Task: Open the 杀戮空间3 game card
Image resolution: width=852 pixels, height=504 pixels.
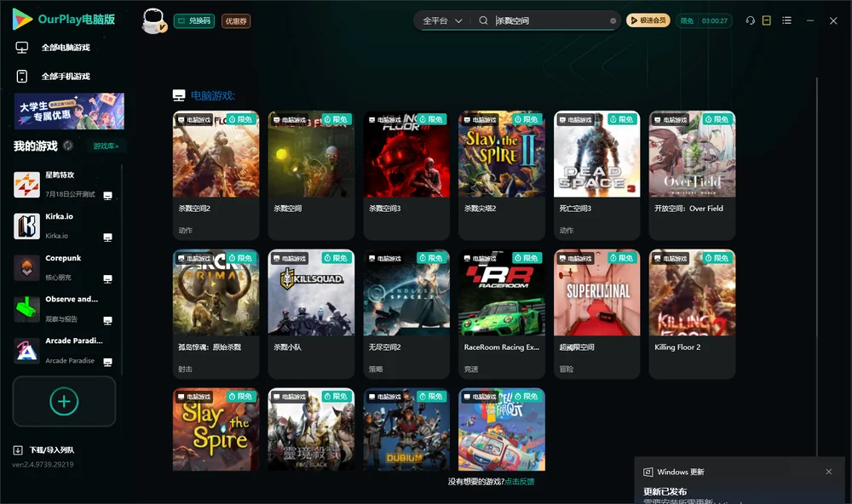Action: tap(406, 175)
